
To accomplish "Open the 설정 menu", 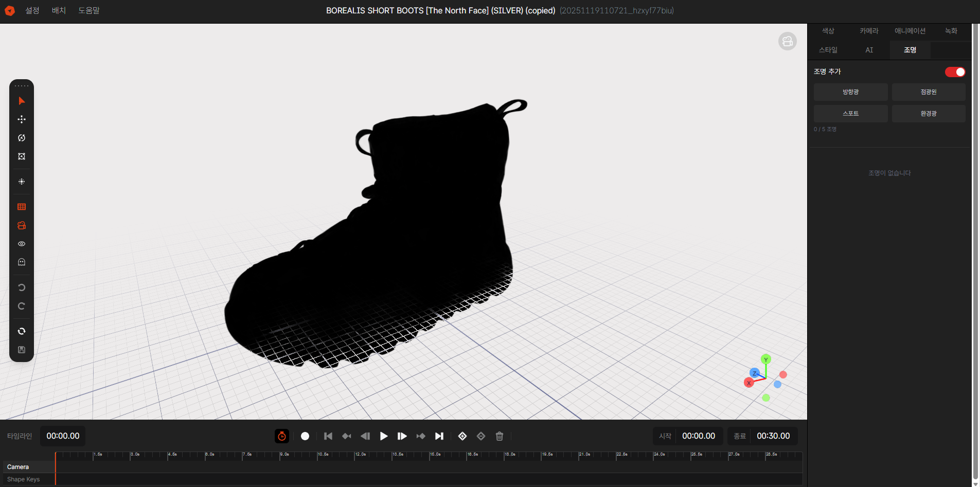I will pyautogui.click(x=32, y=10).
